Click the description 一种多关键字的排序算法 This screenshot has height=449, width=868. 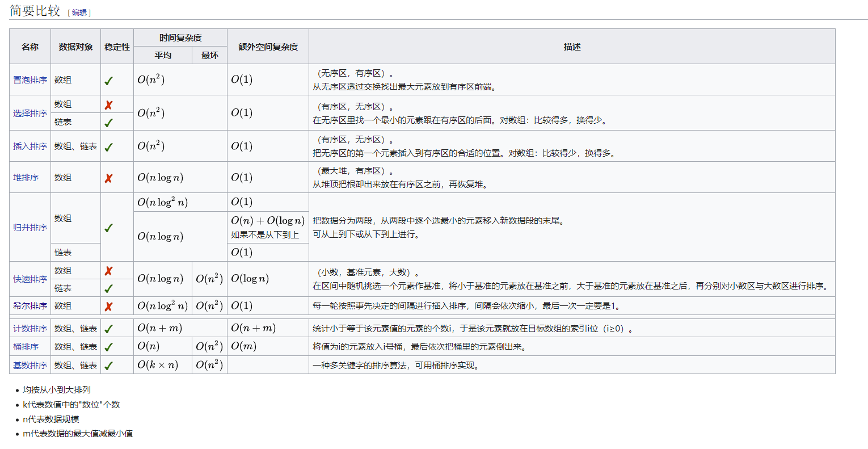[x=398, y=366]
